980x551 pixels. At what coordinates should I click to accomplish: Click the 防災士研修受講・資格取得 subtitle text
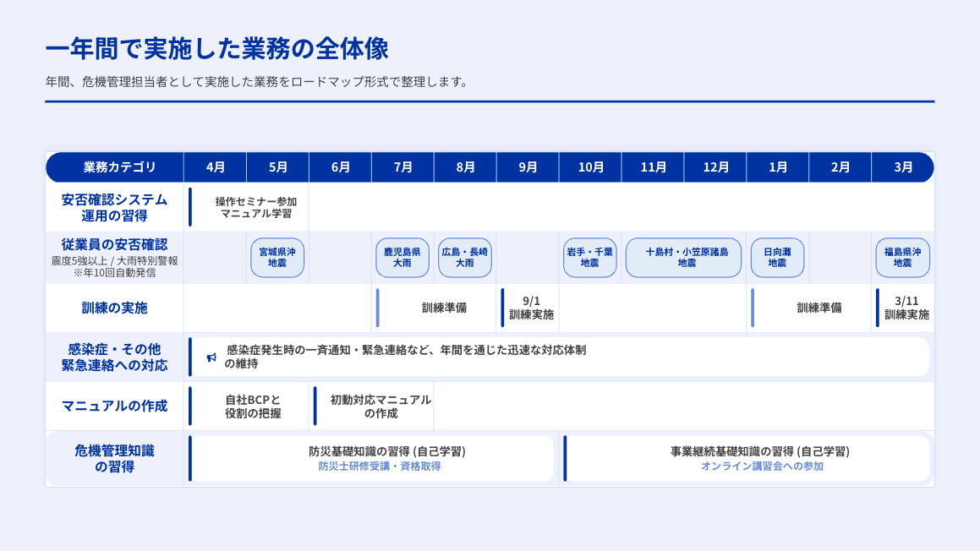tap(380, 466)
